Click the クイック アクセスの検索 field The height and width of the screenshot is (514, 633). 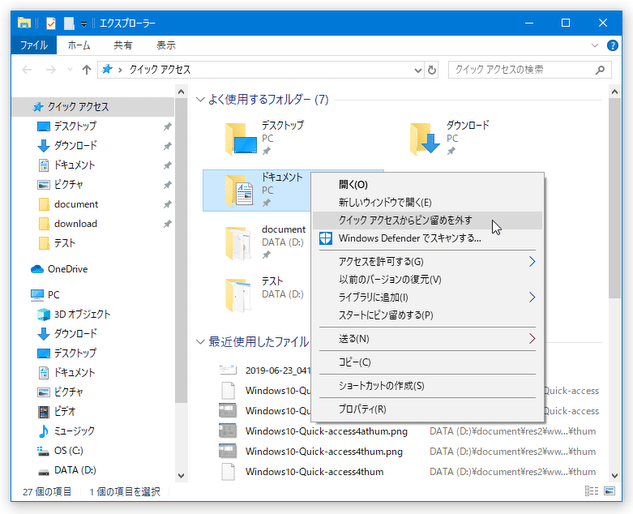point(522,70)
